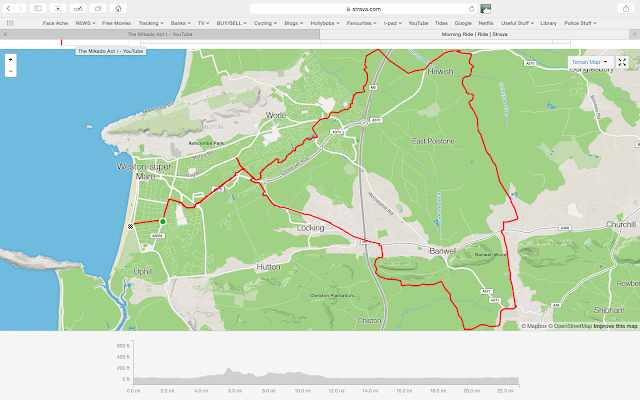640x400 pixels.
Task: Show the Safari sidebar
Action: tap(38, 9)
